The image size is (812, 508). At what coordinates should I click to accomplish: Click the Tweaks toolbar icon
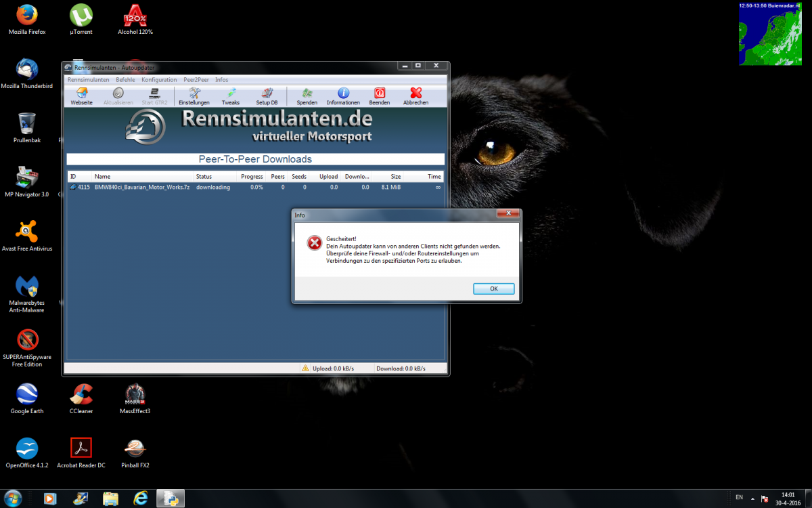(x=231, y=96)
